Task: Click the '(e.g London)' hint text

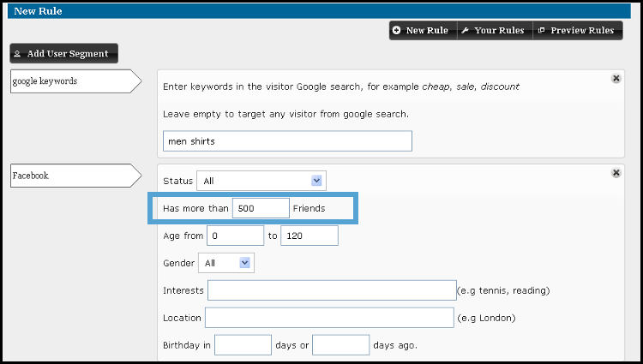Action: click(486, 318)
